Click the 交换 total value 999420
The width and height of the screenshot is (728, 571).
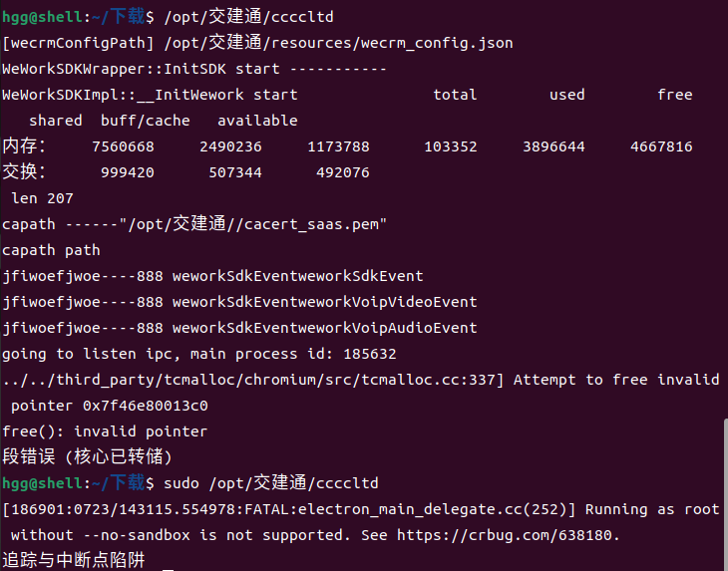point(128,172)
